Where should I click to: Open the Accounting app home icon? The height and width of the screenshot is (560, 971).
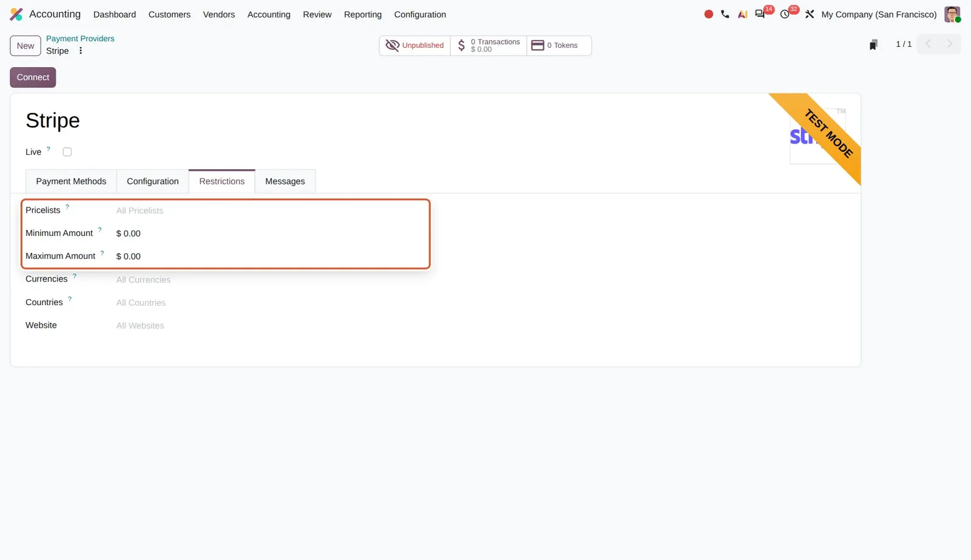coord(16,14)
